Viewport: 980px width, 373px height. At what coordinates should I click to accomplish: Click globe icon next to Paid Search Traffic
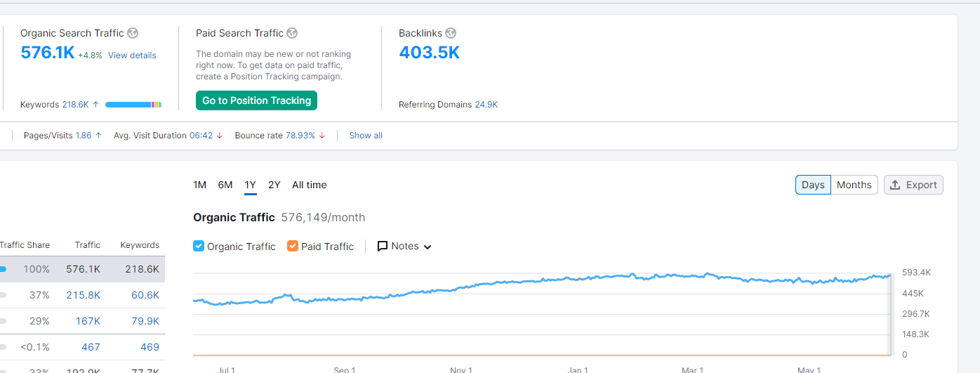(292, 33)
